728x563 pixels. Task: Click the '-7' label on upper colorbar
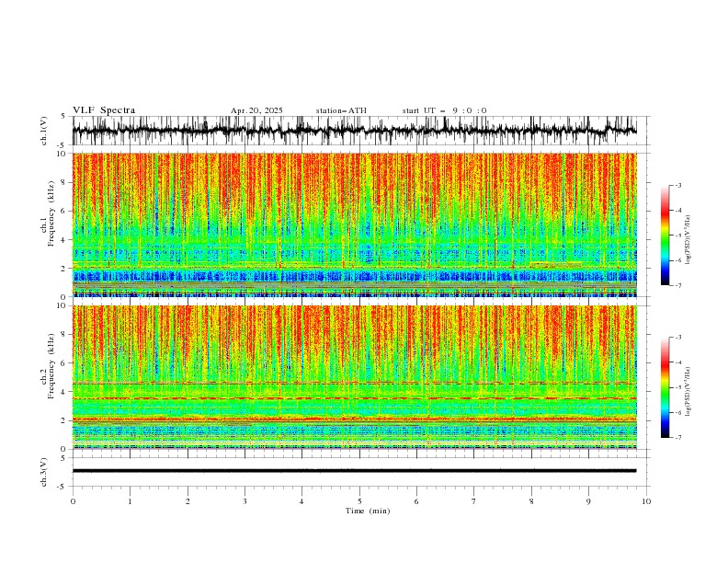coord(677,285)
